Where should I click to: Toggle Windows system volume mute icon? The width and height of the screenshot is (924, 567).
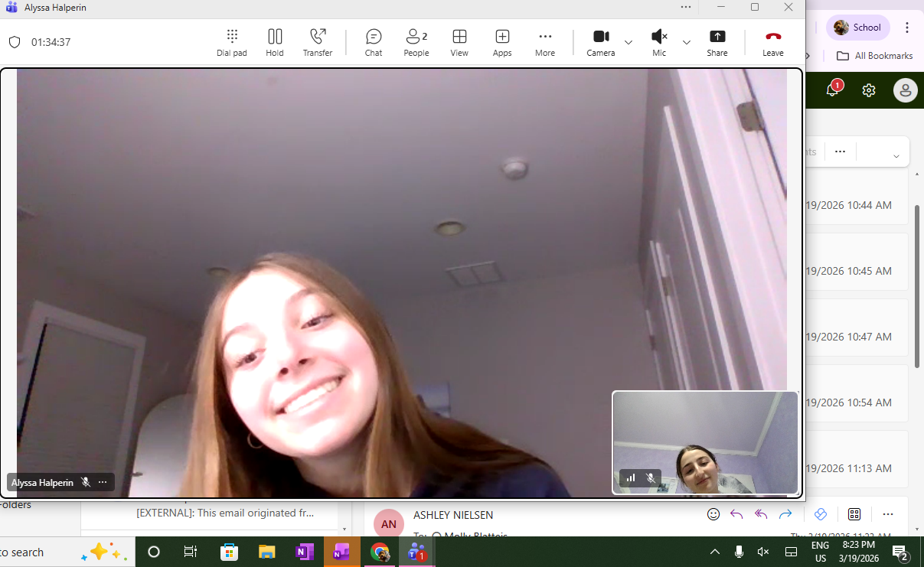coord(763,552)
